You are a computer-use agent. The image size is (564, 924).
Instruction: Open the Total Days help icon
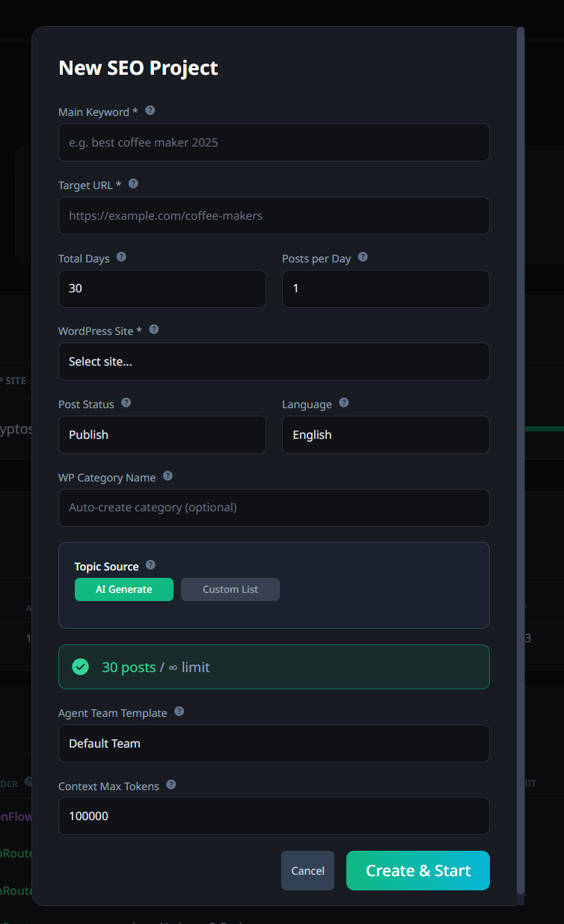[120, 256]
